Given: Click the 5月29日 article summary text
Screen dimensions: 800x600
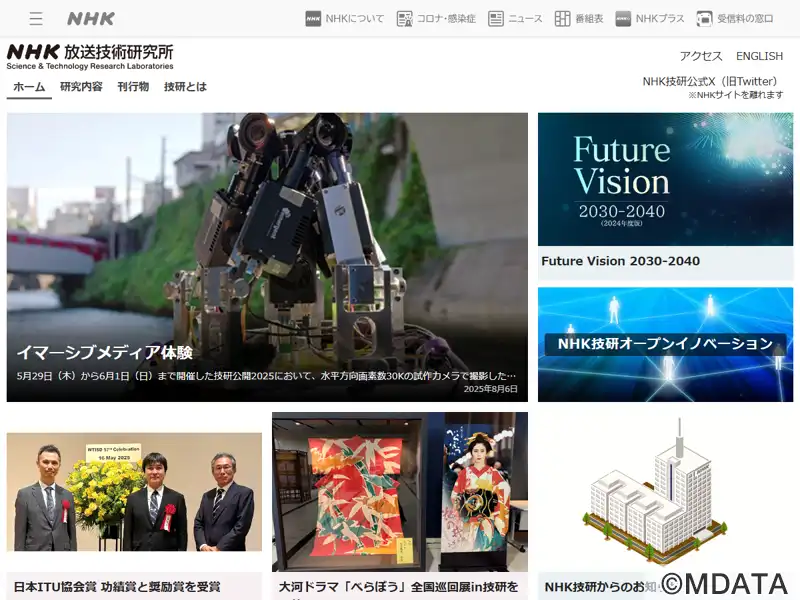Looking at the screenshot, I should (266, 376).
